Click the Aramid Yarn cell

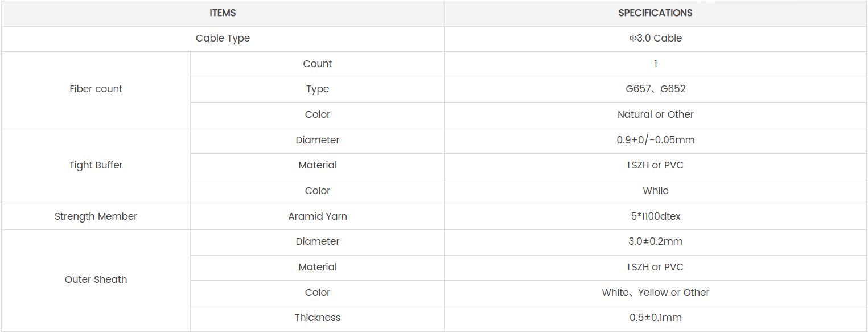coord(317,217)
